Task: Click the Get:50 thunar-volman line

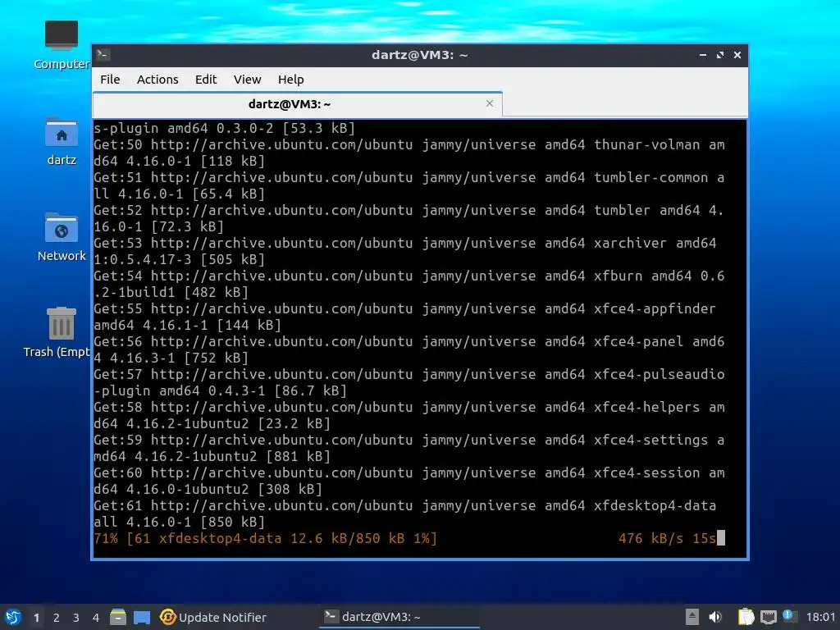Action: (409, 153)
